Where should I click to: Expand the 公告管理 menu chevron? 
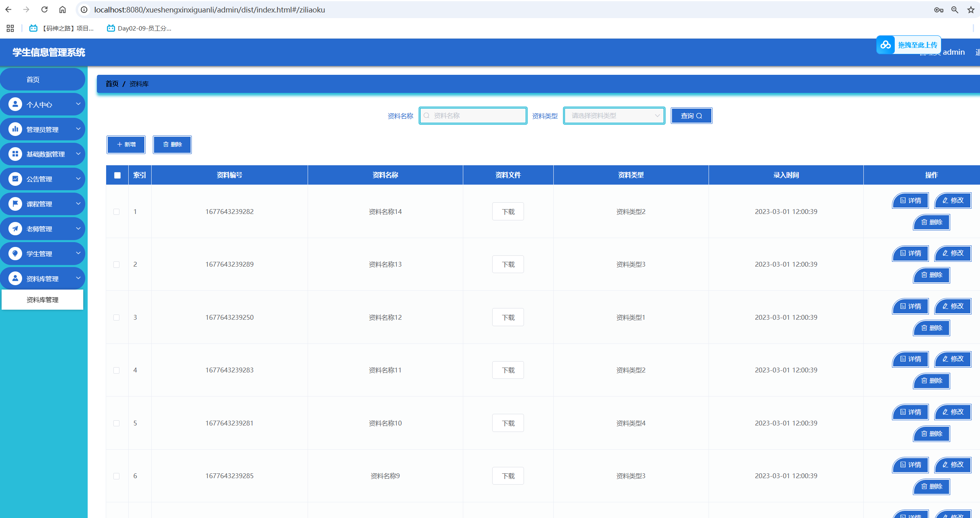click(x=78, y=179)
